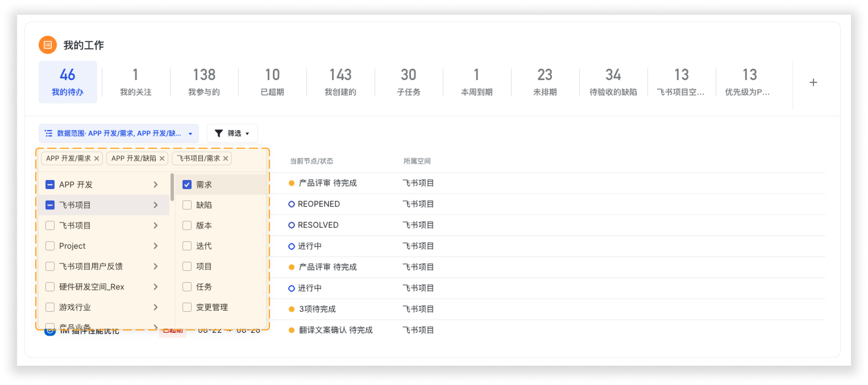Toggle the APP 开发 checkbox
The width and height of the screenshot is (868, 385).
(x=50, y=185)
